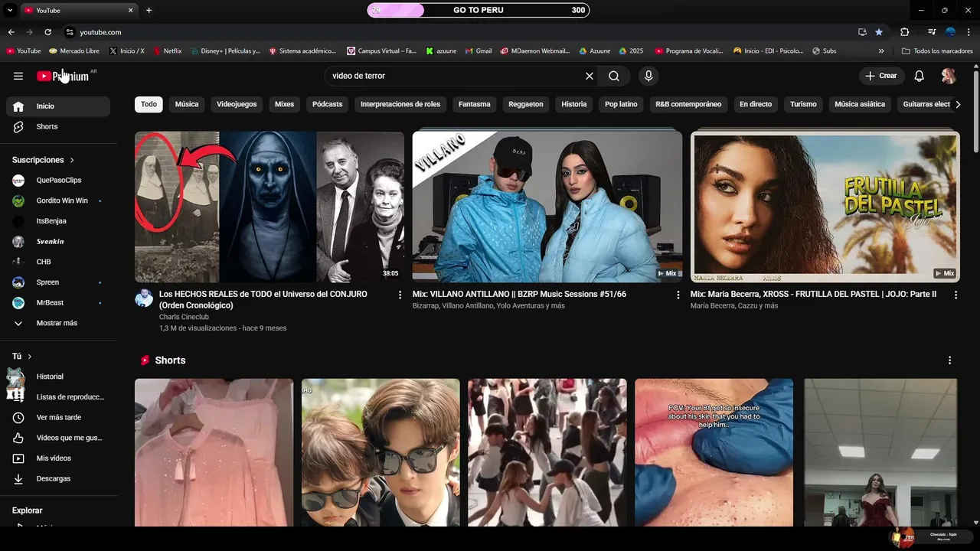This screenshot has width=980, height=551.
Task: Reload the page in Chrome
Action: tap(47, 32)
